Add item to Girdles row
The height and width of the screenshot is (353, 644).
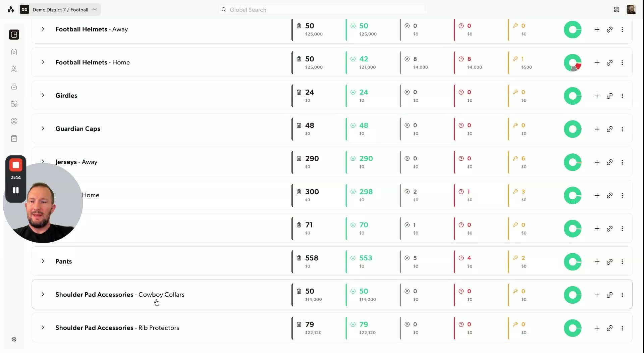pyautogui.click(x=597, y=96)
